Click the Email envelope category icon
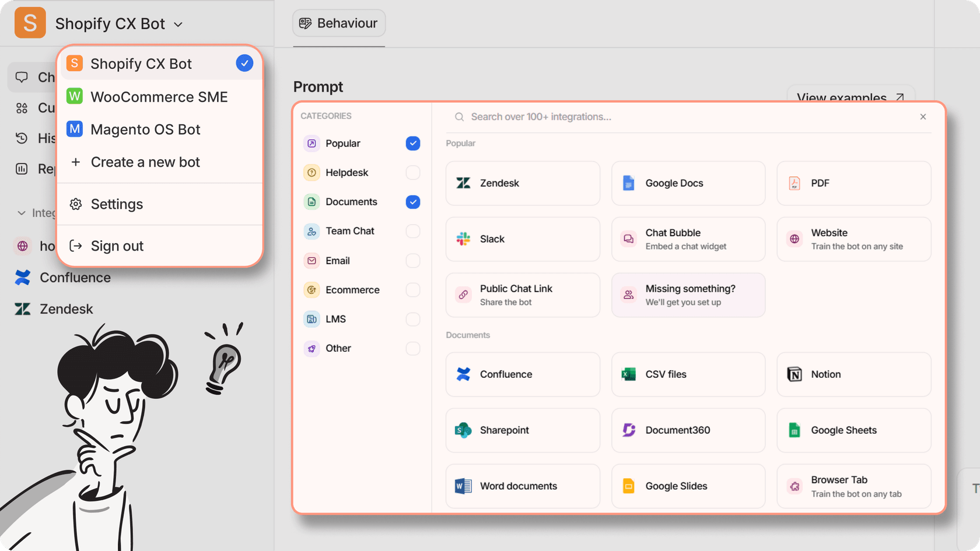This screenshot has height=551, width=980. [x=312, y=261]
